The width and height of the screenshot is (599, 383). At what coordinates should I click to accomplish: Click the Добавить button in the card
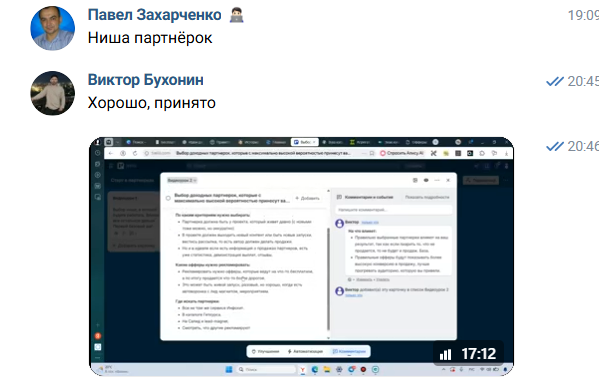(308, 198)
